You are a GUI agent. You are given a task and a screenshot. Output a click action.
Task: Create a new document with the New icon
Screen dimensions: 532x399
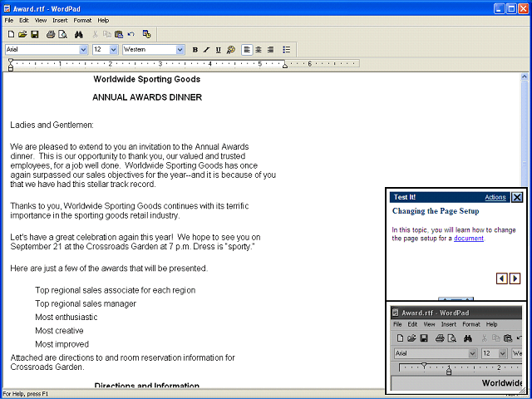tap(11, 34)
